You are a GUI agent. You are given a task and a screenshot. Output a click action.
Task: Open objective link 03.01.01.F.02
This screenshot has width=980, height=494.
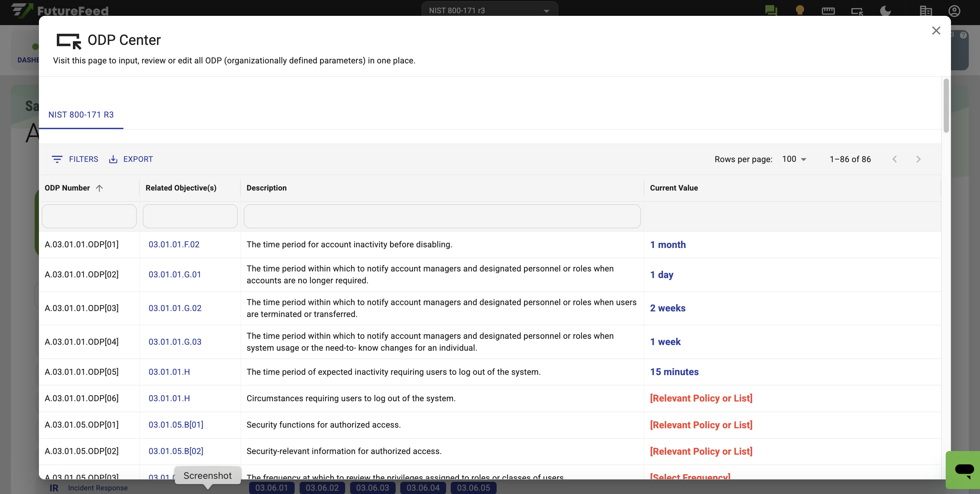174,244
